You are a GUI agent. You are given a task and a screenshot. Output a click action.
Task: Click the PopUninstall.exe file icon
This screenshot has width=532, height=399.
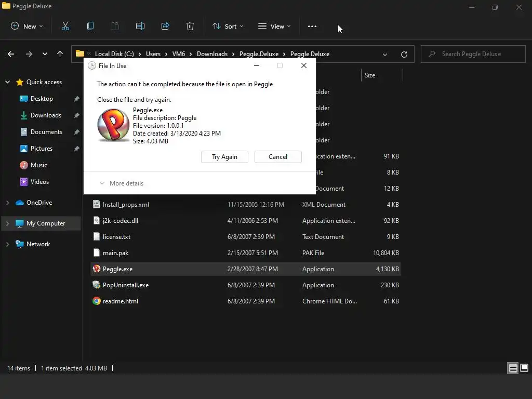point(97,285)
